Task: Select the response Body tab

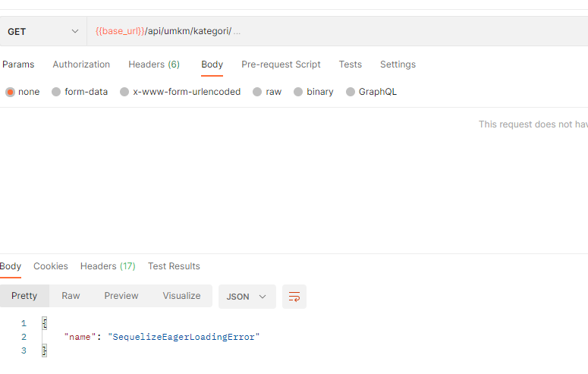Action: [11, 266]
